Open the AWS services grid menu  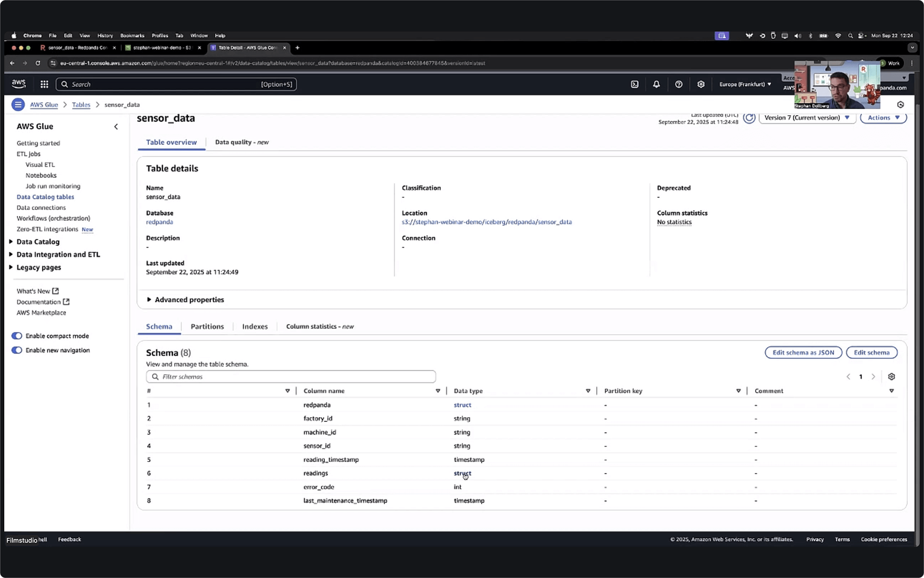(x=44, y=84)
